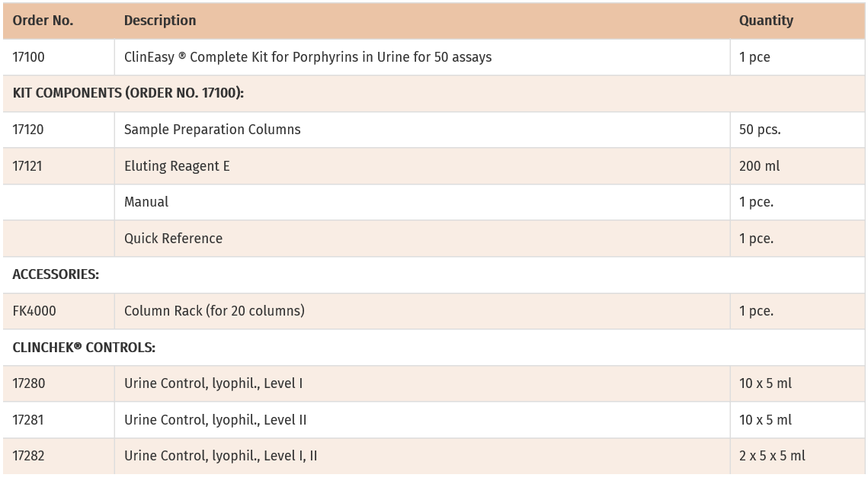This screenshot has height=481, width=868.
Task: Click the Accessories section heading
Action: click(x=56, y=274)
